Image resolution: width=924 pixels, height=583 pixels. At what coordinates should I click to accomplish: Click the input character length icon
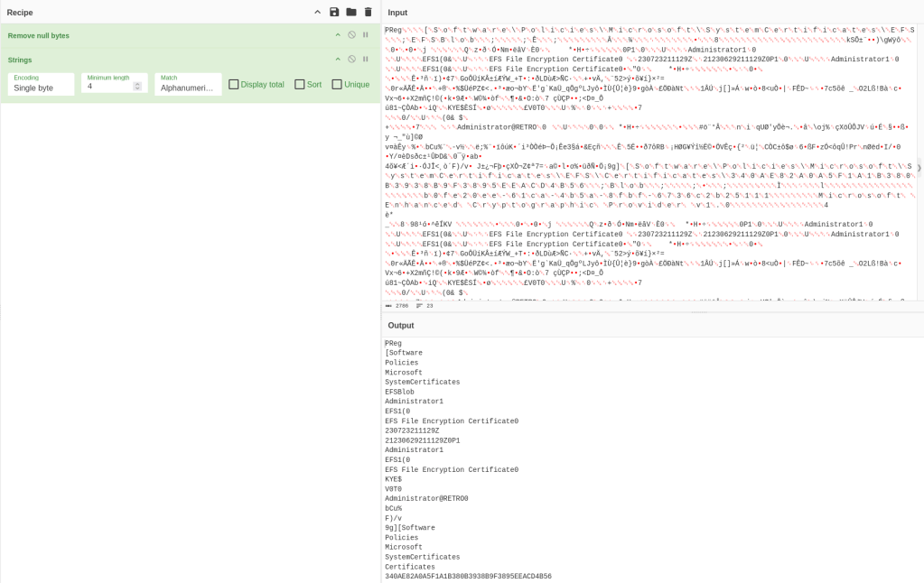click(x=389, y=306)
